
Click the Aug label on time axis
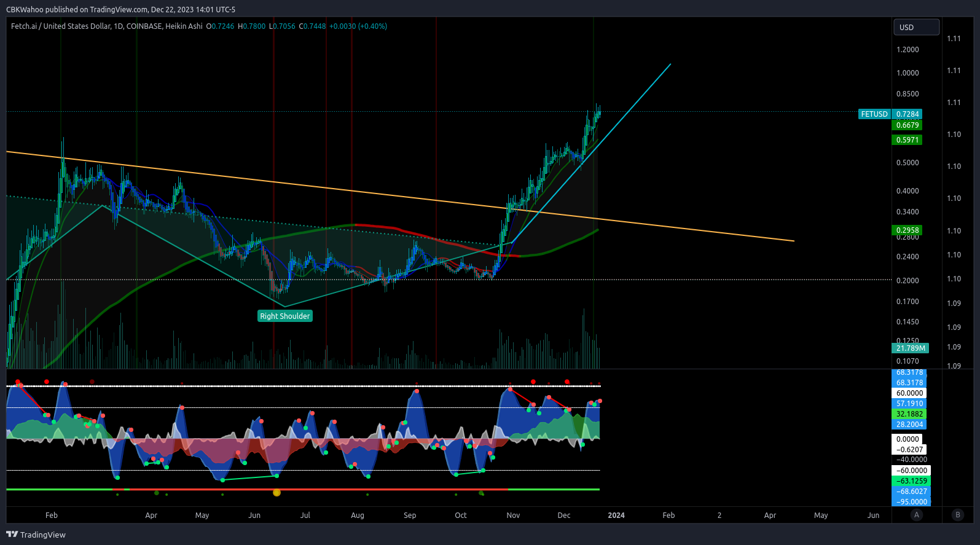click(358, 516)
